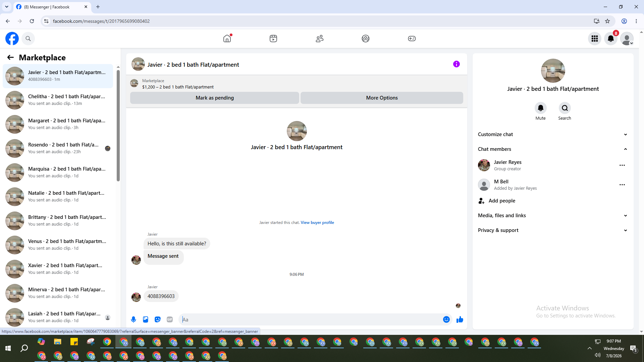Click the Mark as pending button
Viewport: 644px width, 362px height.
click(215, 98)
